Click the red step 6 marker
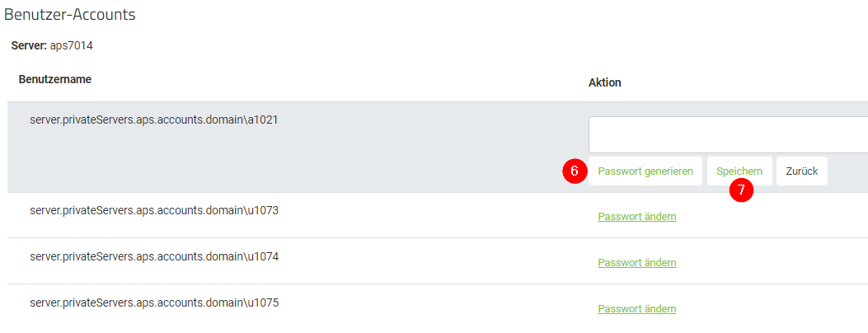 point(575,171)
